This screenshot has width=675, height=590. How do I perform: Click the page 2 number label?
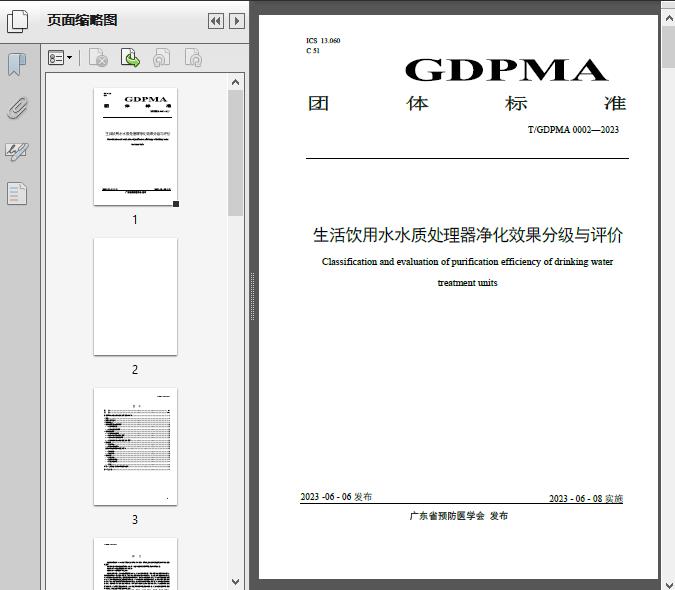coord(135,370)
